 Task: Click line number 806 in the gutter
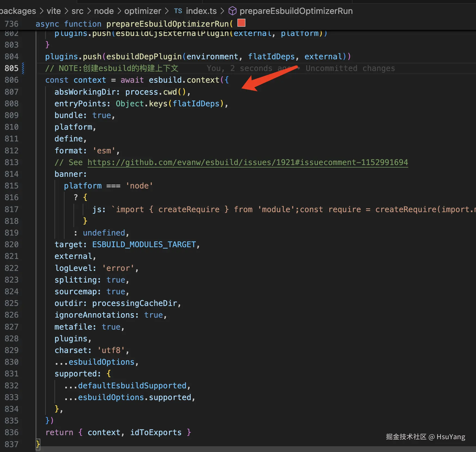tap(11, 80)
